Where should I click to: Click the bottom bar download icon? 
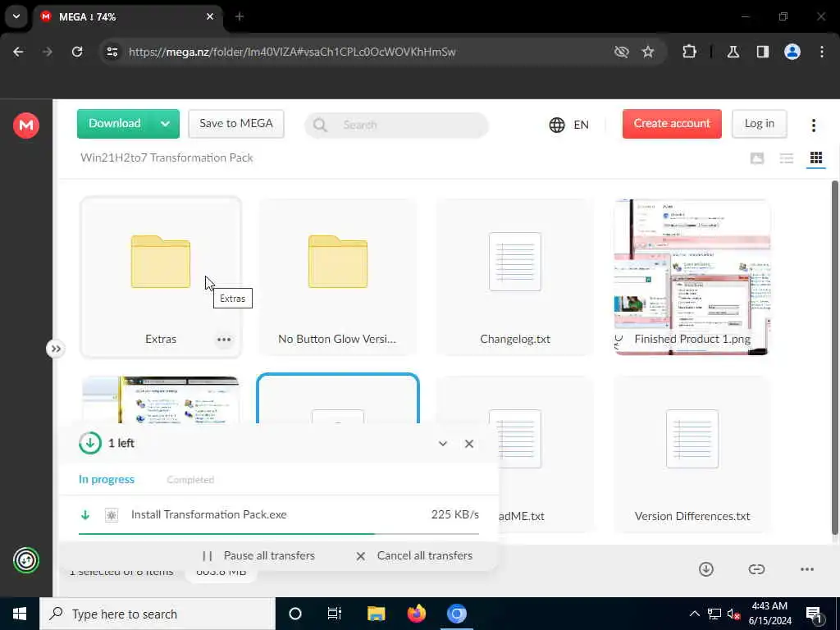[x=706, y=569]
